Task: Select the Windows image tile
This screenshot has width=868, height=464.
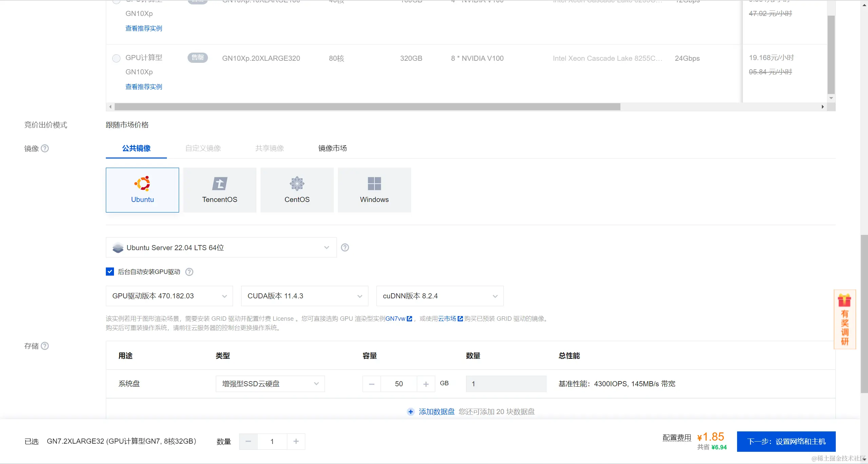Action: [374, 190]
